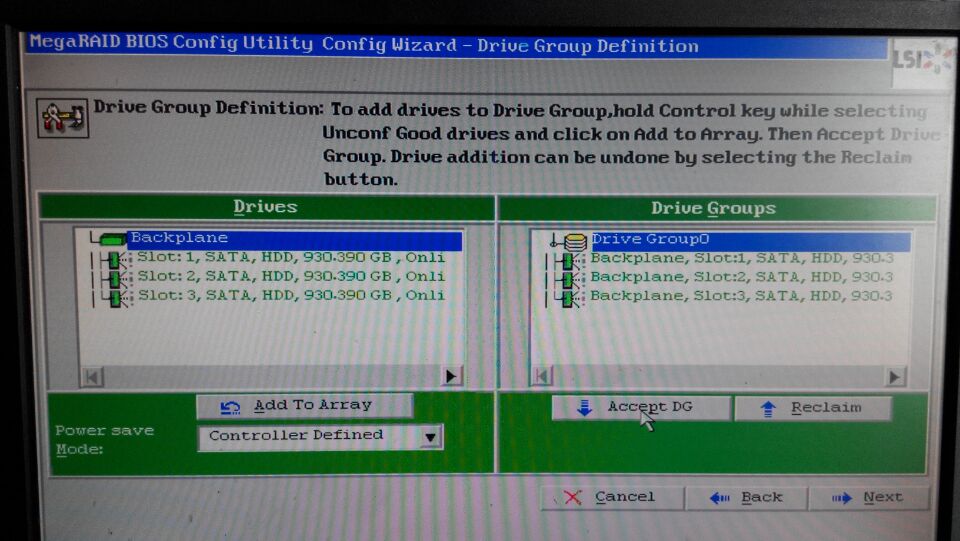
Task: Select Backplane Slot:3 drive in Drive Groups
Action: pos(740,296)
